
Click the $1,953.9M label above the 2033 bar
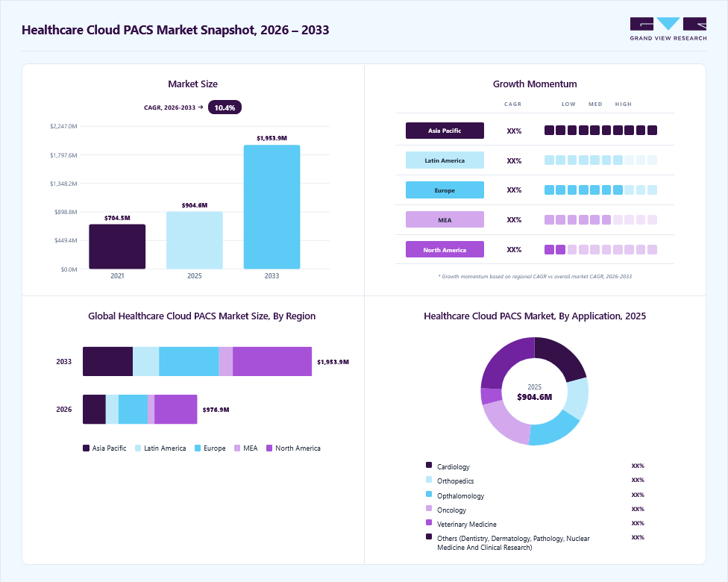(272, 139)
